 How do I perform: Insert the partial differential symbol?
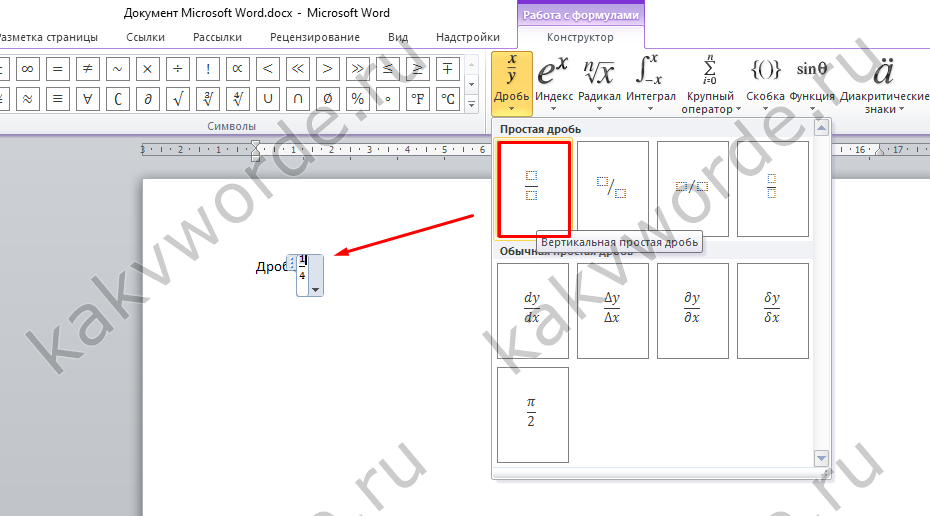[148, 98]
